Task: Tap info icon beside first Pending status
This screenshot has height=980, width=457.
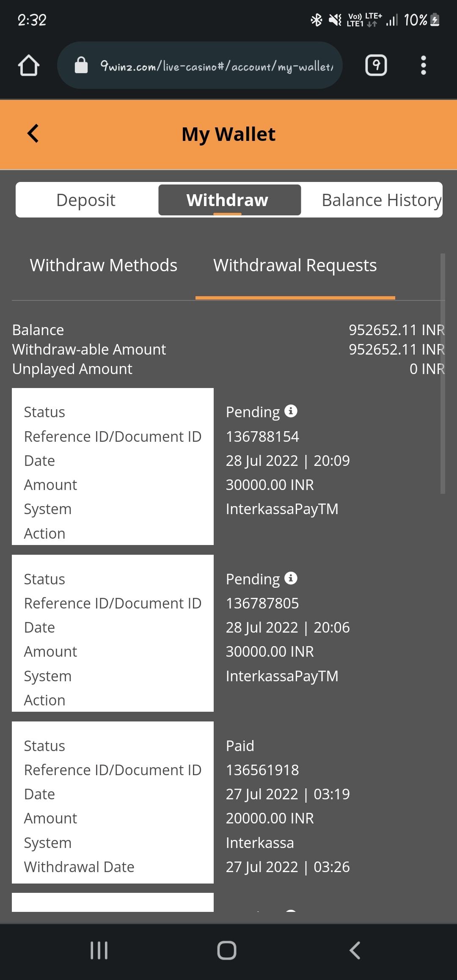Action: (291, 411)
